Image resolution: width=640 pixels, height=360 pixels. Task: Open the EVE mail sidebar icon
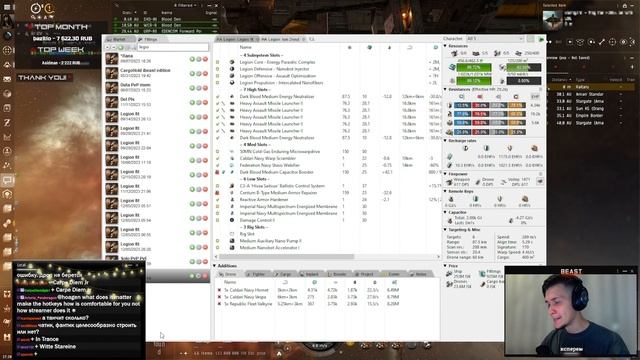click(x=7, y=79)
